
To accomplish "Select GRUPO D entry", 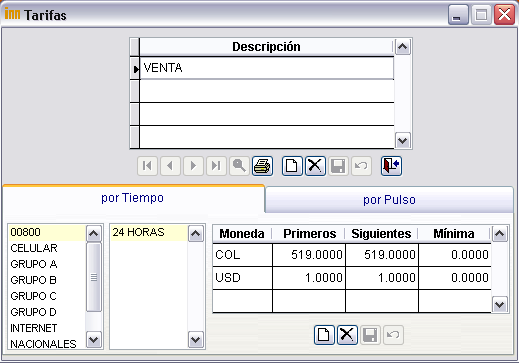I will coord(47,312).
